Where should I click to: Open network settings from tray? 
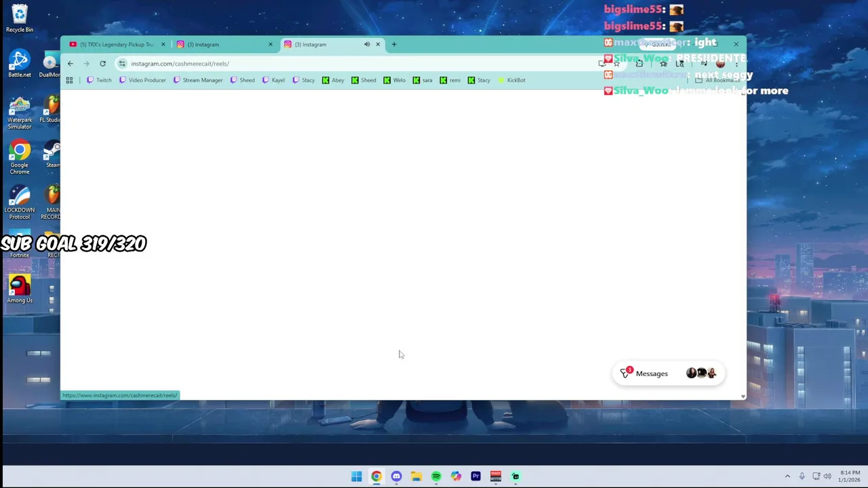coord(816,476)
